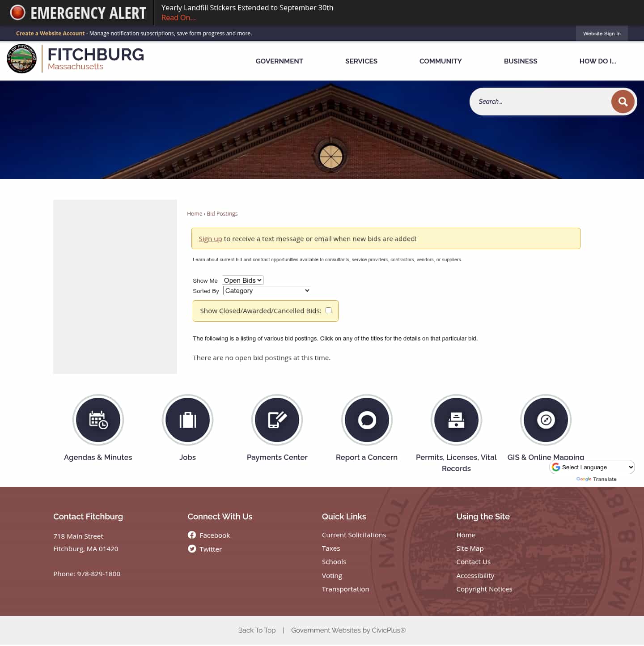Open the Schools quick link
644x646 pixels.
tap(334, 562)
